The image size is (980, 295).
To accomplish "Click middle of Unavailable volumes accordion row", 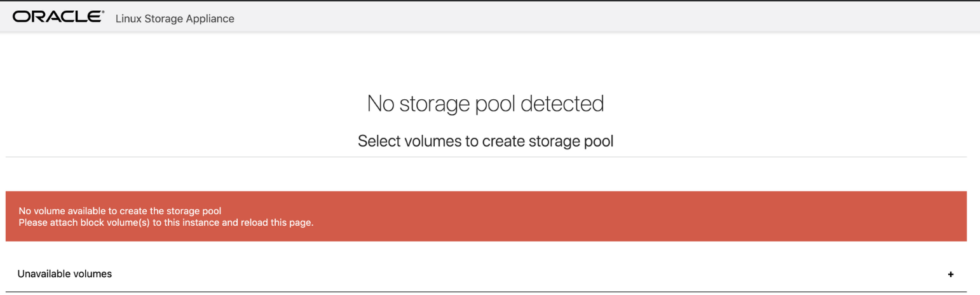I will coord(486,274).
